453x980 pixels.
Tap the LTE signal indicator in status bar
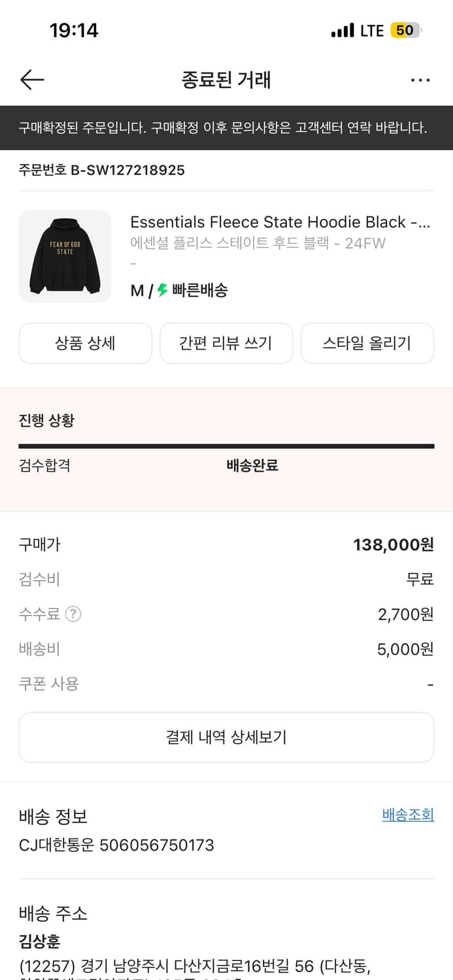coord(374,30)
